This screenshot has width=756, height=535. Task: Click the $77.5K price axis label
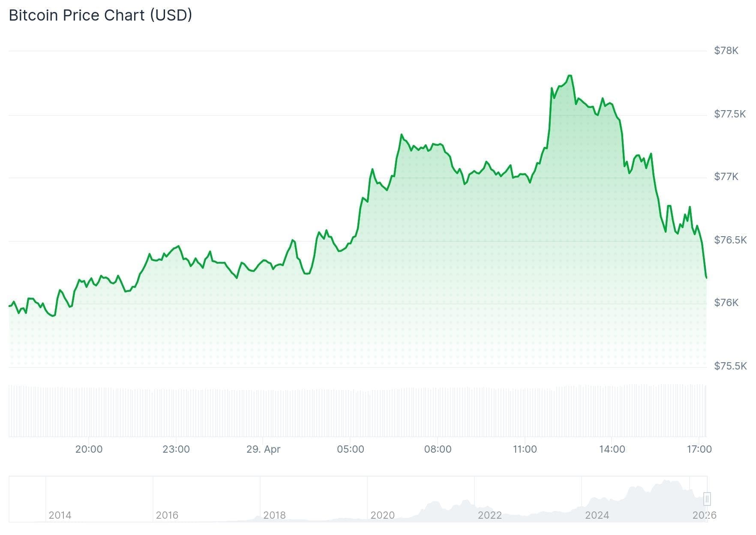coord(729,114)
